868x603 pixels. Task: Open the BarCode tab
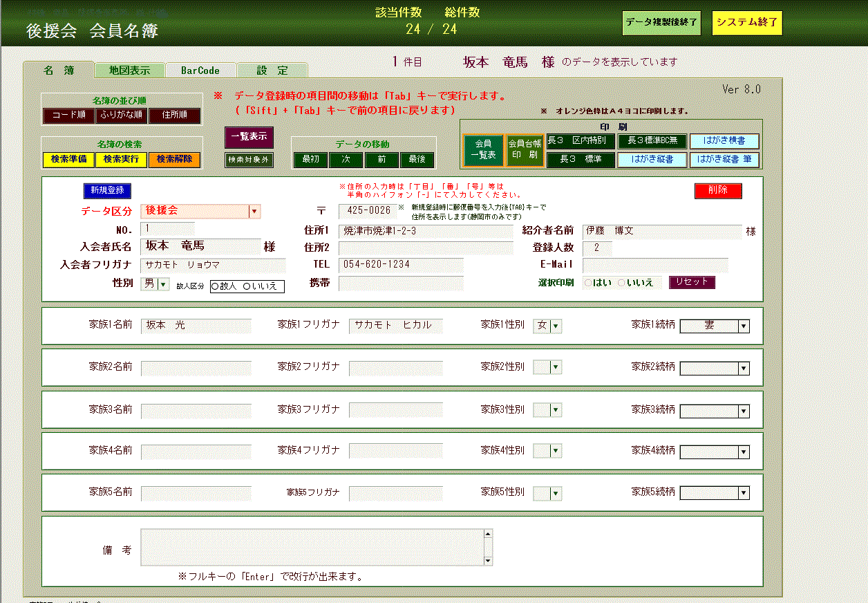[200, 70]
